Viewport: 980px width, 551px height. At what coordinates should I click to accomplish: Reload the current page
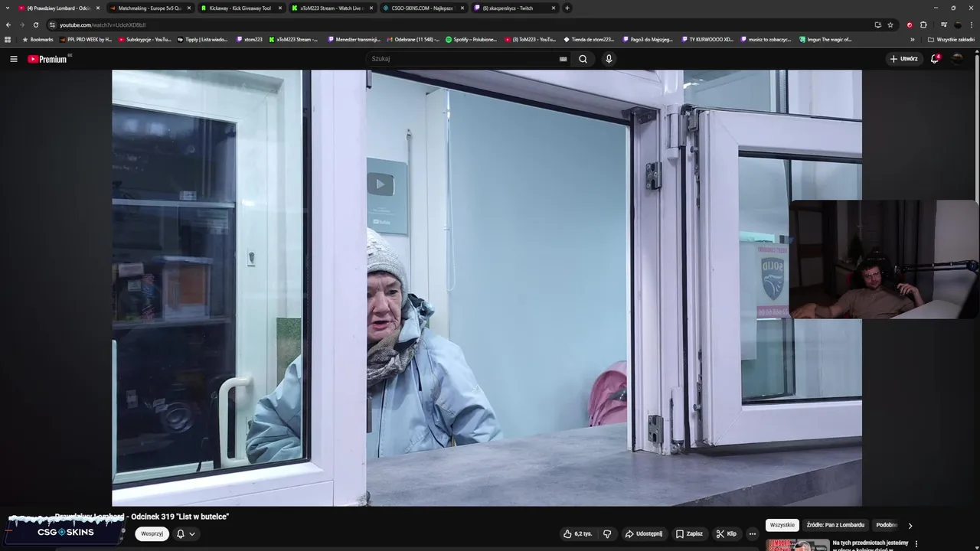(x=36, y=24)
